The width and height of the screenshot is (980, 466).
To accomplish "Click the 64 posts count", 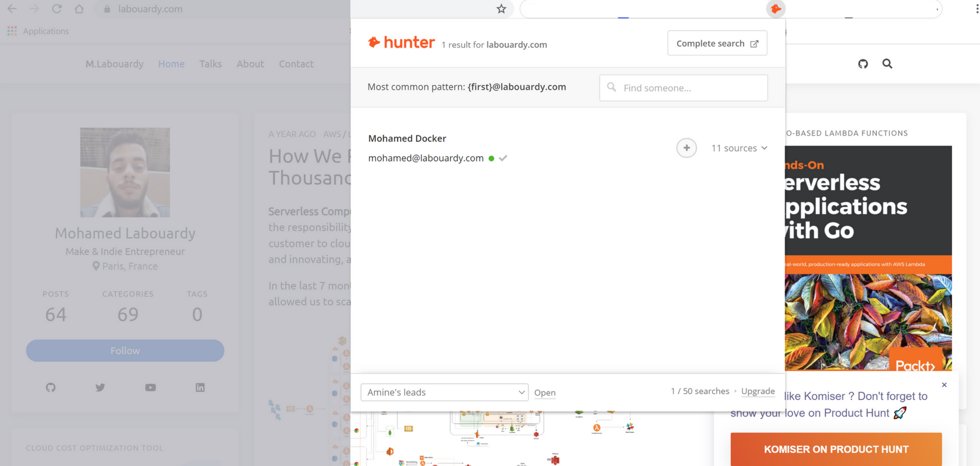I will 56,315.
